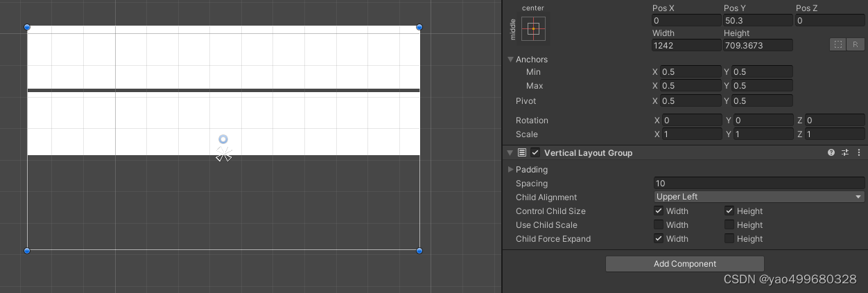This screenshot has height=293, width=868.
Task: Edit Anchors Min Y field
Action: [x=762, y=72]
